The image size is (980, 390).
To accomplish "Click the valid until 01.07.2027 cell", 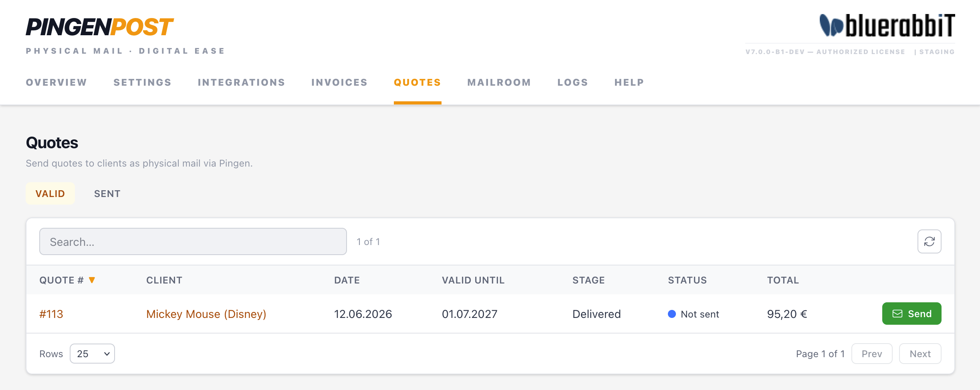I will 470,314.
